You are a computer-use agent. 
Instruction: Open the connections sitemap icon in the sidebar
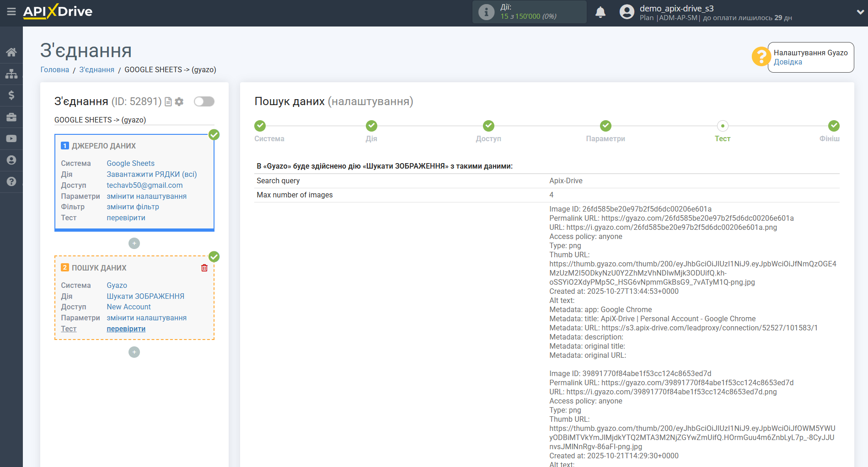(11, 74)
